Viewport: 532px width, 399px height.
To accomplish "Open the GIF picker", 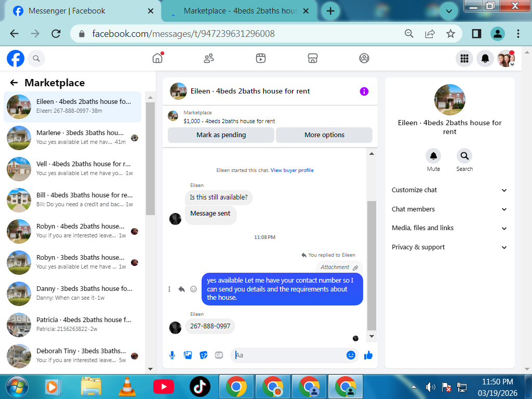I will (x=219, y=355).
